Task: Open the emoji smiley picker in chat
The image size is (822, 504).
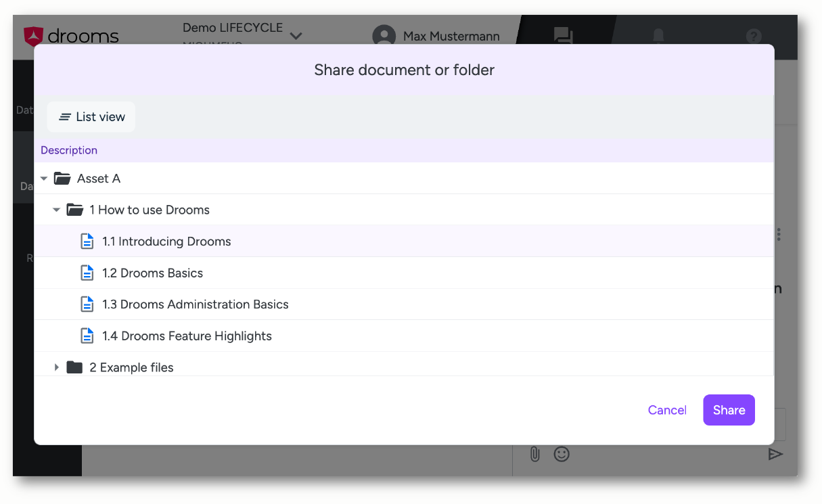Action: (562, 454)
